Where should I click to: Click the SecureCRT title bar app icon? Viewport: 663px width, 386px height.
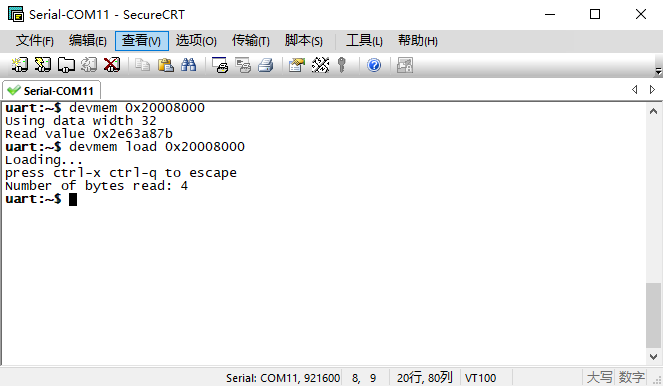point(16,14)
